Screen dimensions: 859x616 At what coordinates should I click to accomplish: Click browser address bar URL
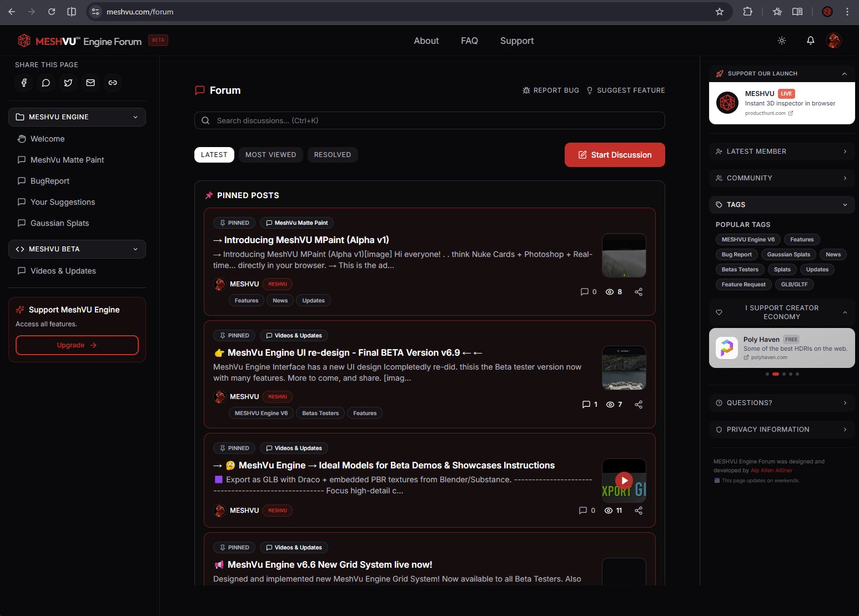click(x=140, y=12)
